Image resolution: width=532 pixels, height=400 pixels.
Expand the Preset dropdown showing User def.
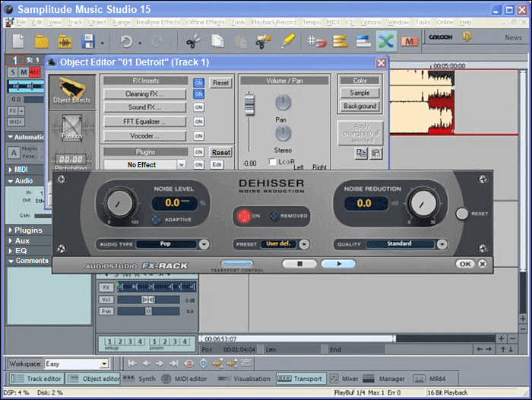coord(304,244)
